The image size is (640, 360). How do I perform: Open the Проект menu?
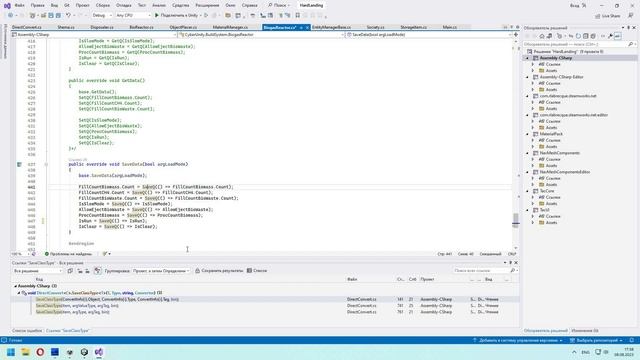(82, 5)
